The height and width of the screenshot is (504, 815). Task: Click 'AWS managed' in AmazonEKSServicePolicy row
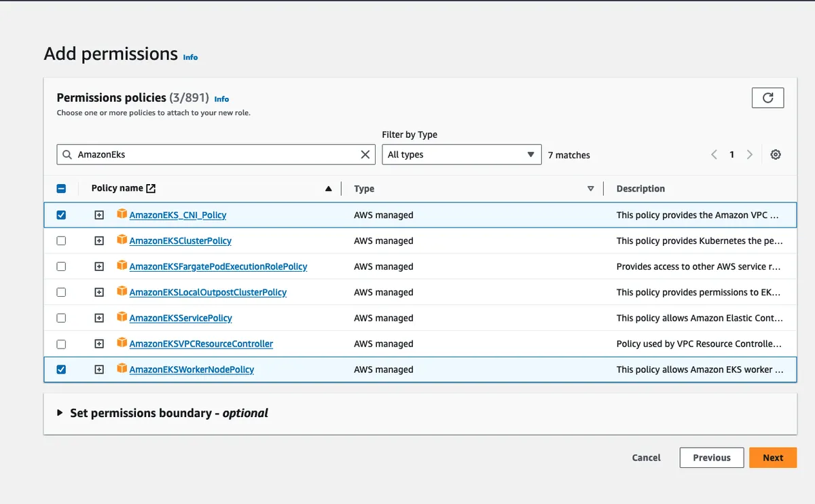click(x=384, y=318)
